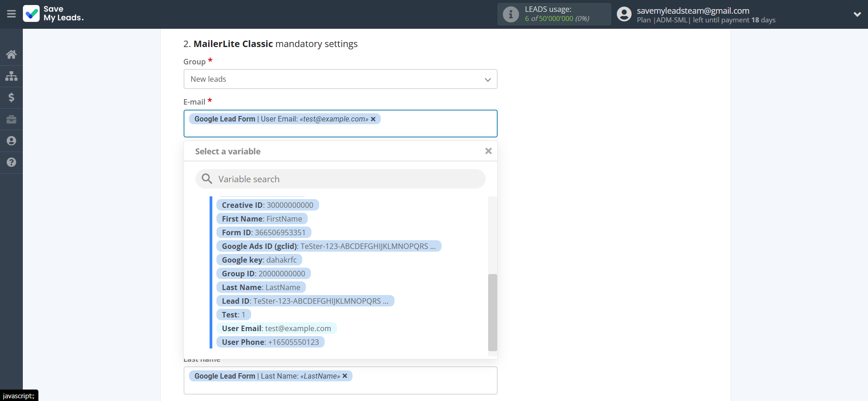
Task: Open the briefcase sidebar icon
Action: (x=11, y=119)
